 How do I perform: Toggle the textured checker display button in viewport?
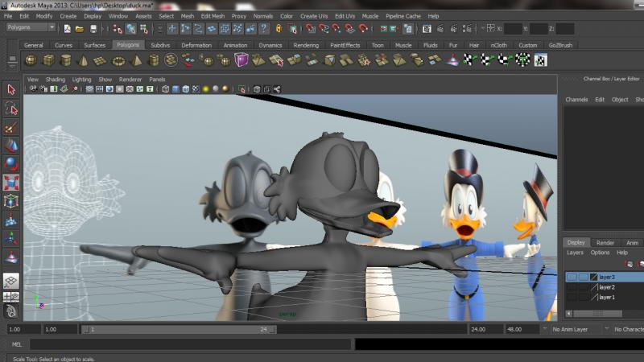(196, 89)
